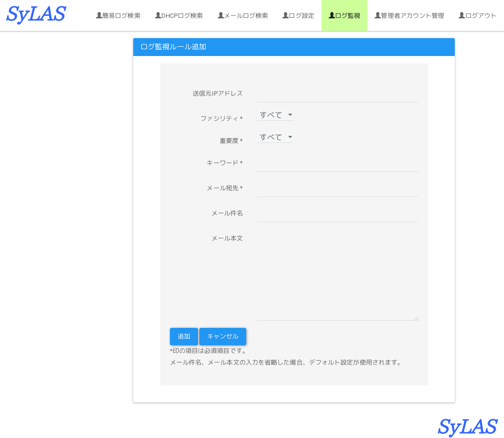Click the 追加 button
Screen dimensions: 504x438
point(184,337)
